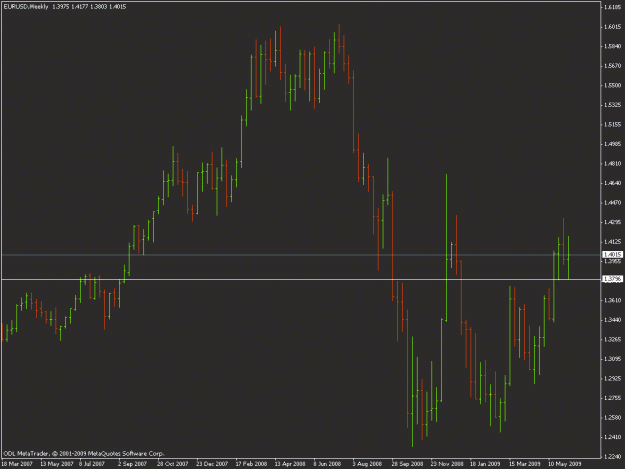Screen dimensions: 625x469
Task: Click the 28 Oct 2007 date label
Action: click(x=173, y=464)
